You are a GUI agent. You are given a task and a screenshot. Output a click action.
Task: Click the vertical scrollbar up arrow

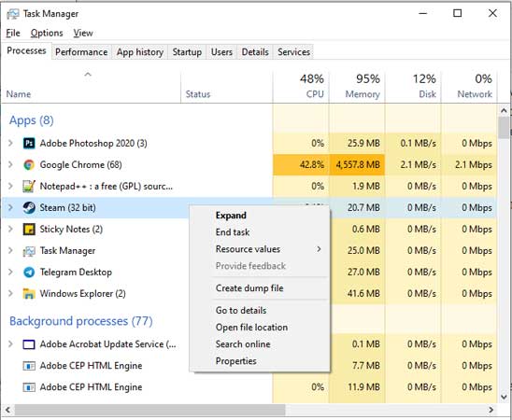[504, 111]
